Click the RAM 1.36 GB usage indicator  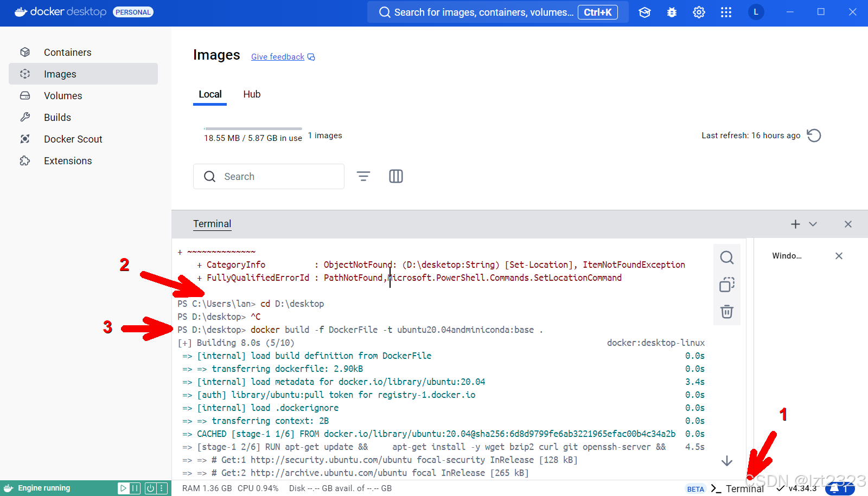point(207,488)
